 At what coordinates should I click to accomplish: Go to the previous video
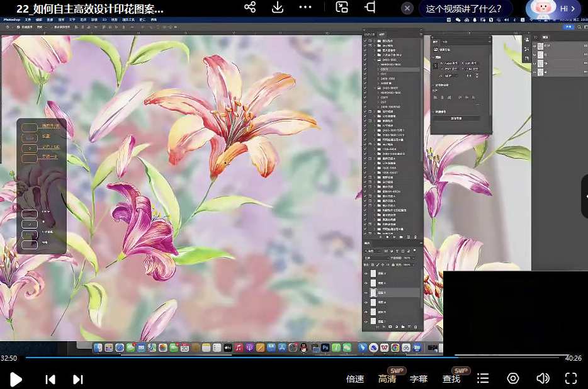(50, 379)
